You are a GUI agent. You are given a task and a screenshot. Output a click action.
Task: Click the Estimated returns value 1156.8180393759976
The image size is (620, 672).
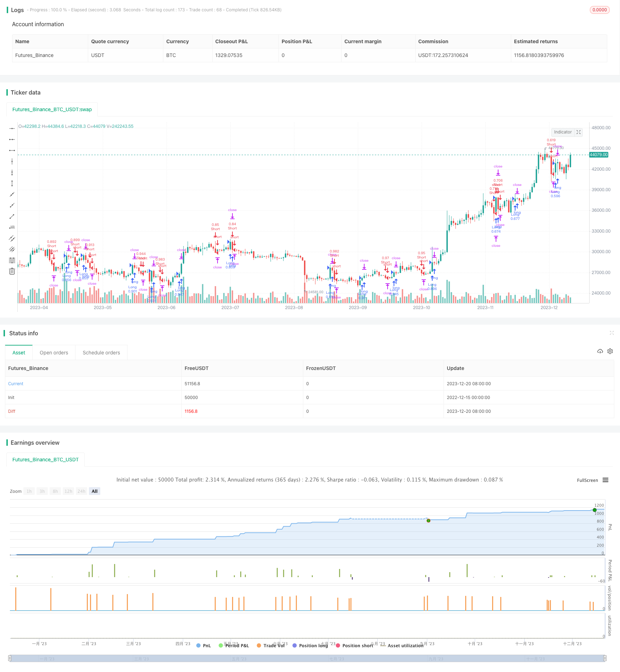[539, 55]
